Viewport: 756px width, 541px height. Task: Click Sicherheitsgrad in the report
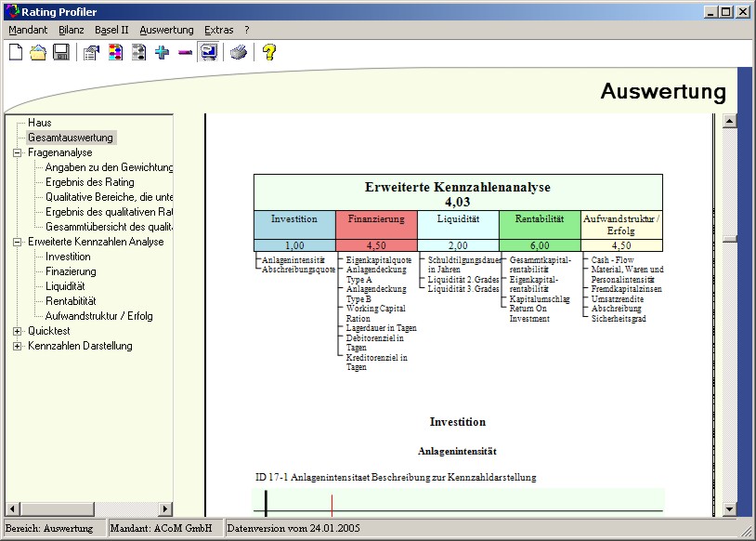pos(619,319)
